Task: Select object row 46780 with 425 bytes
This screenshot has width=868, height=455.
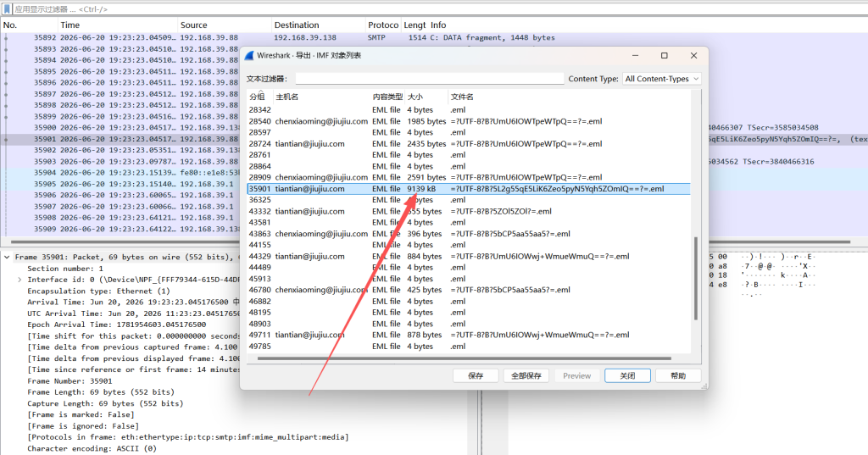Action: [x=468, y=290]
